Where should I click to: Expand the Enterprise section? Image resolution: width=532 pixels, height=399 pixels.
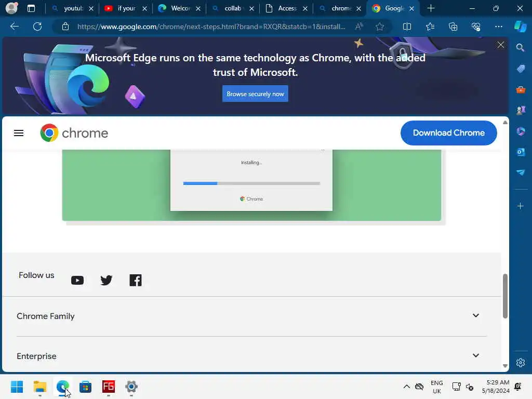point(251,356)
